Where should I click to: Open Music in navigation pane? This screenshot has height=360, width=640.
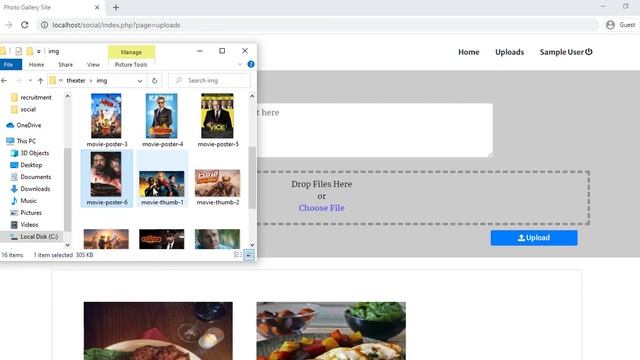coord(24,200)
